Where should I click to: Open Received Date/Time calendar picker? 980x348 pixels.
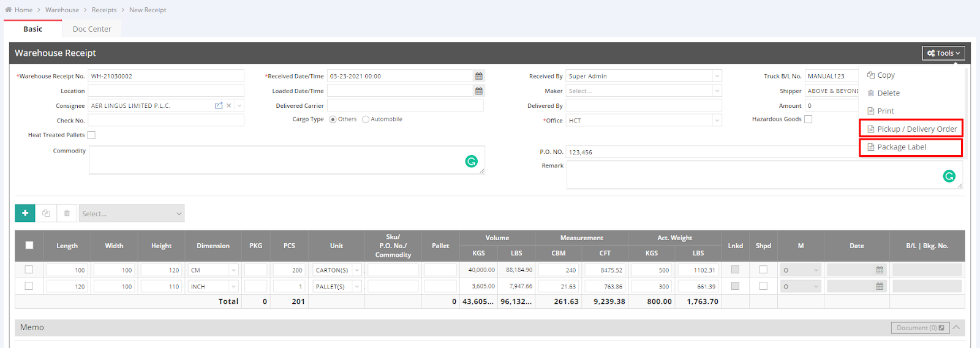(479, 76)
